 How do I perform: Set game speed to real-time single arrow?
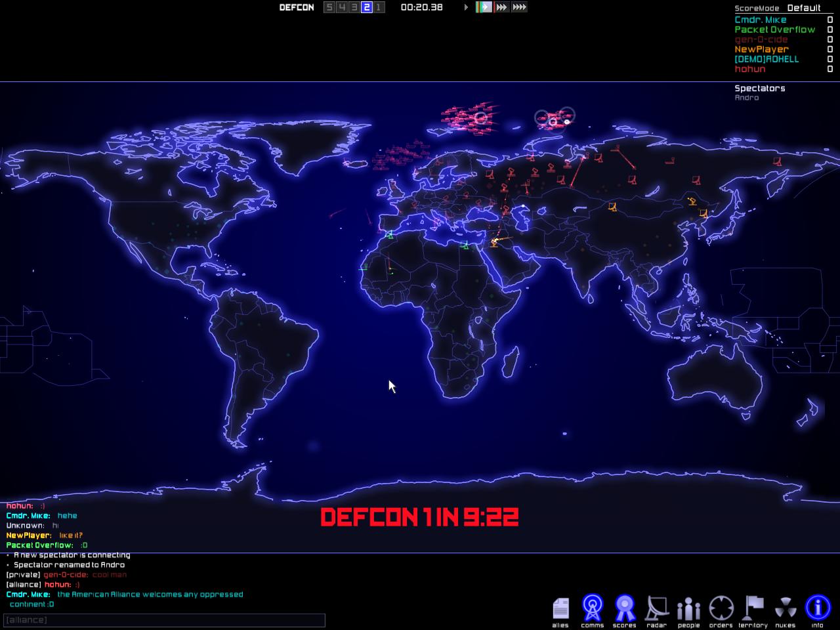(x=467, y=7)
